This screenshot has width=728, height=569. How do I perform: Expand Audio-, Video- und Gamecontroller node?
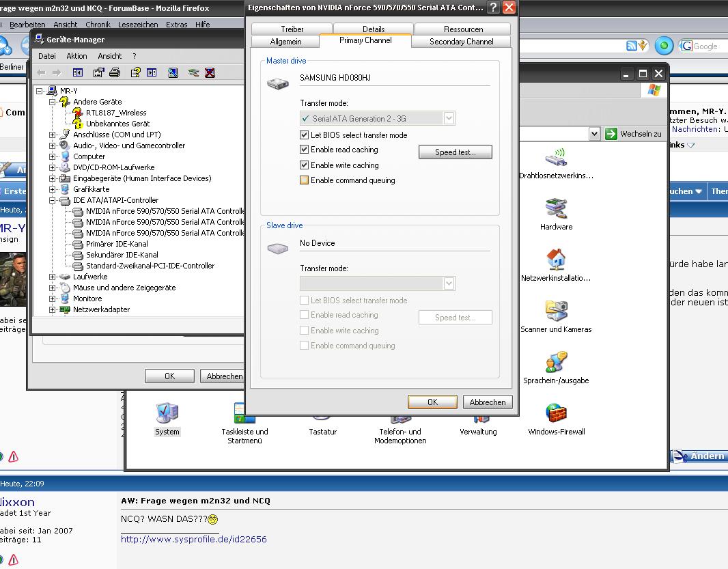click(x=52, y=145)
